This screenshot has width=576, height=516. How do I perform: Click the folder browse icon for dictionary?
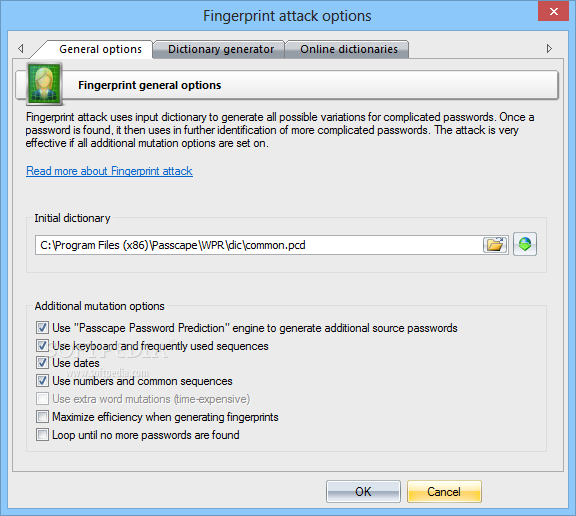click(495, 245)
